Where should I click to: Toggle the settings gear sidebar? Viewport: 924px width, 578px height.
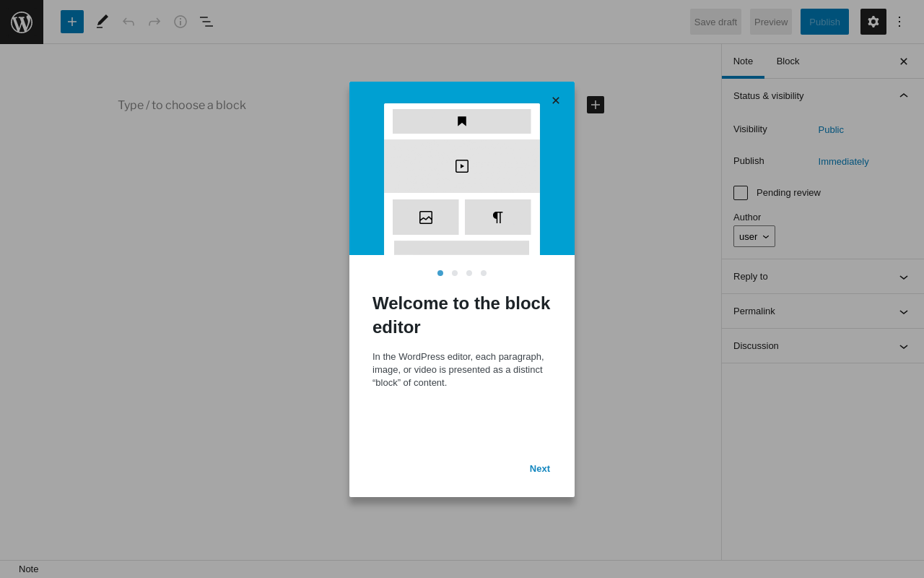873,22
